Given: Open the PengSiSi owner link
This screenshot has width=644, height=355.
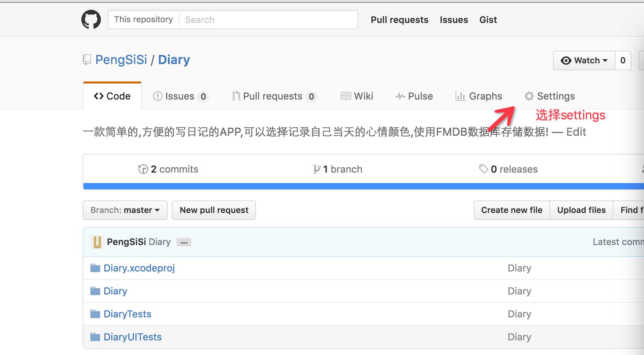Looking at the screenshot, I should point(121,60).
